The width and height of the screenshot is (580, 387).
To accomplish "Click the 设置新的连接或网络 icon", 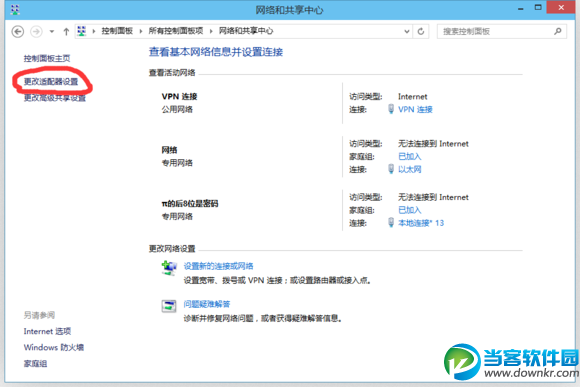I will coord(169,267).
